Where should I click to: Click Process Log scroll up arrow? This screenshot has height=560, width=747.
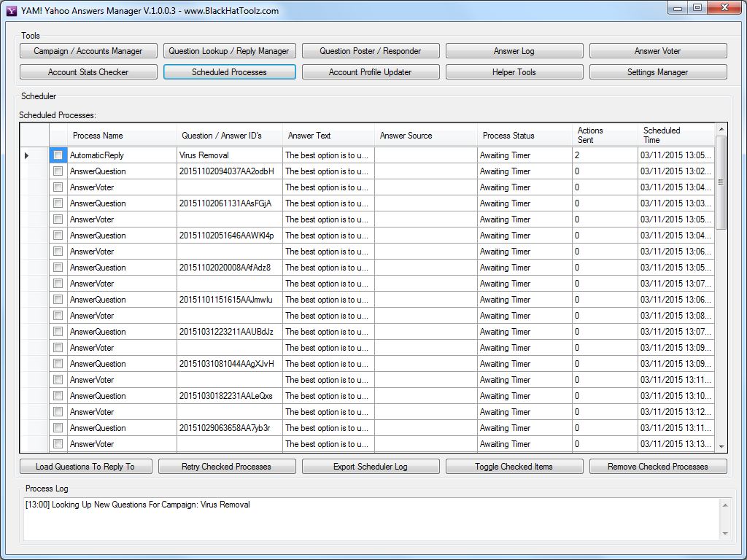pyautogui.click(x=725, y=505)
